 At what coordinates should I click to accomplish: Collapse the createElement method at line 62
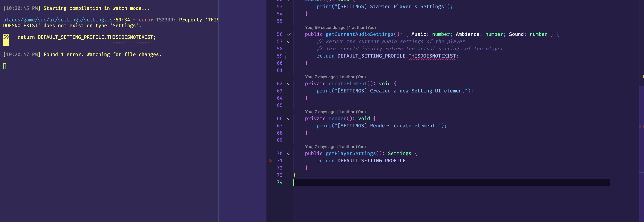pos(289,84)
